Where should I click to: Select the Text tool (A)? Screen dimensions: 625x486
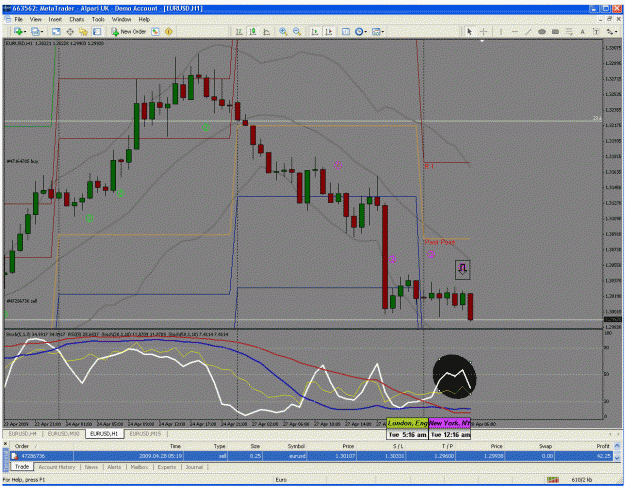(582, 31)
